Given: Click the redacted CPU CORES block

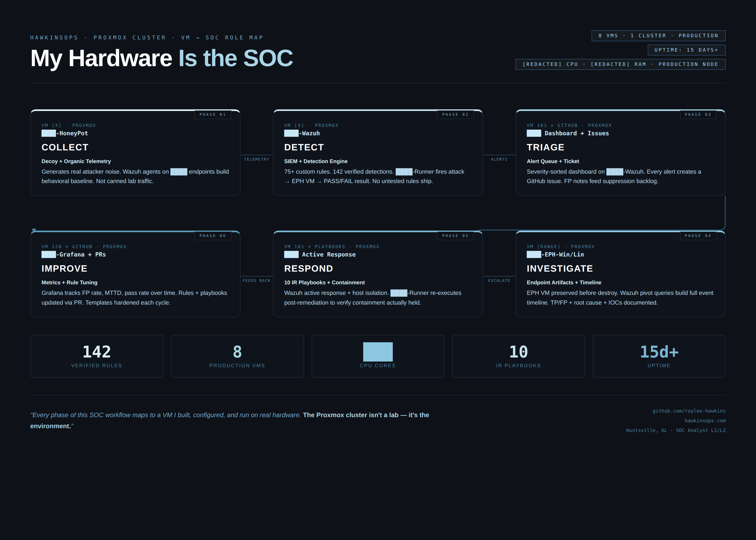Looking at the screenshot, I should (378, 352).
